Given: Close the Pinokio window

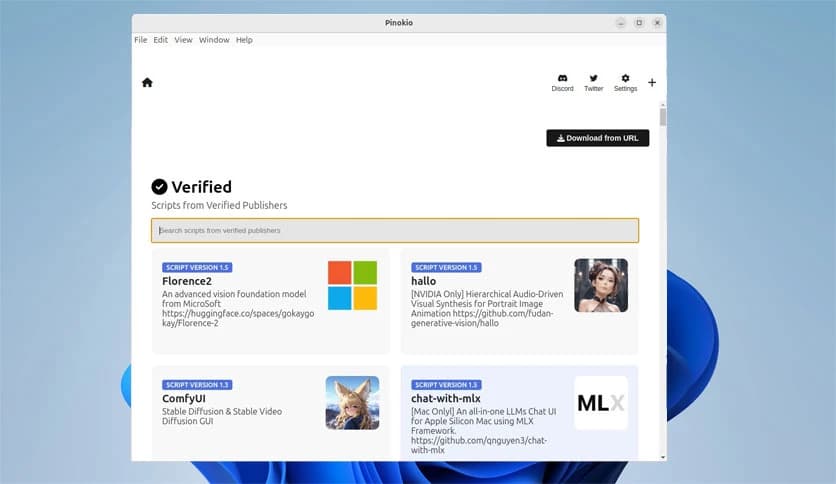Looking at the screenshot, I should tap(657, 23).
